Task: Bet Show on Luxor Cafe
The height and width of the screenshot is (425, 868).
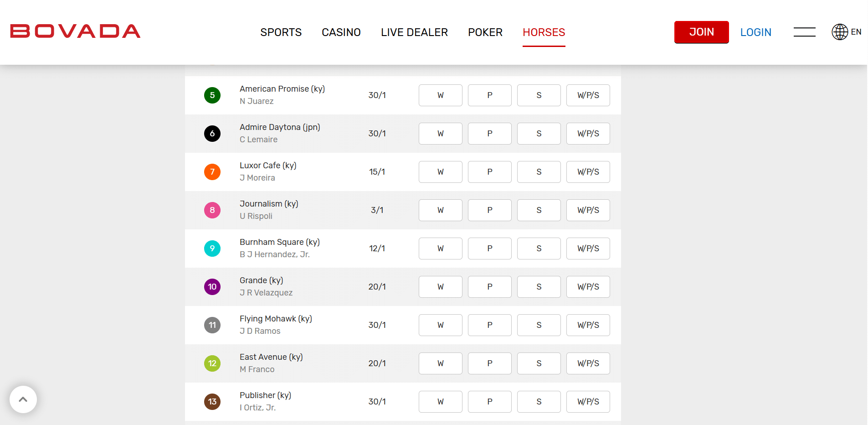Action: (539, 172)
